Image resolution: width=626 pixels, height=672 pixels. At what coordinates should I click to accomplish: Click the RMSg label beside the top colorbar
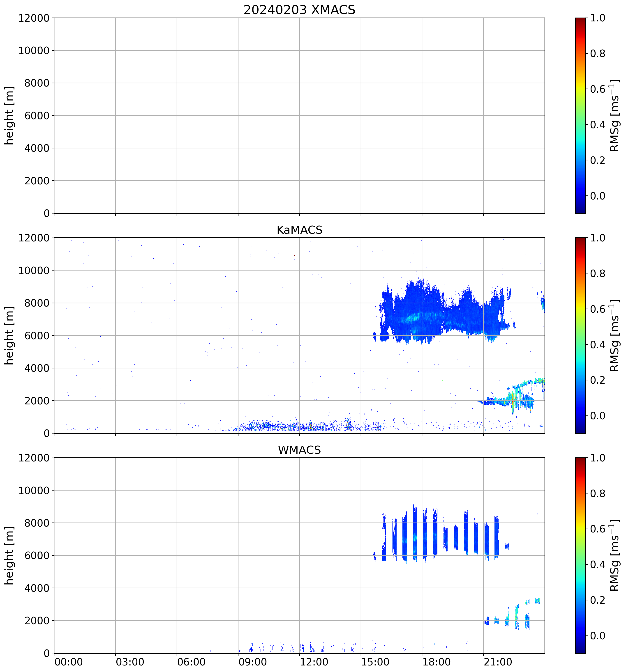[x=614, y=115]
